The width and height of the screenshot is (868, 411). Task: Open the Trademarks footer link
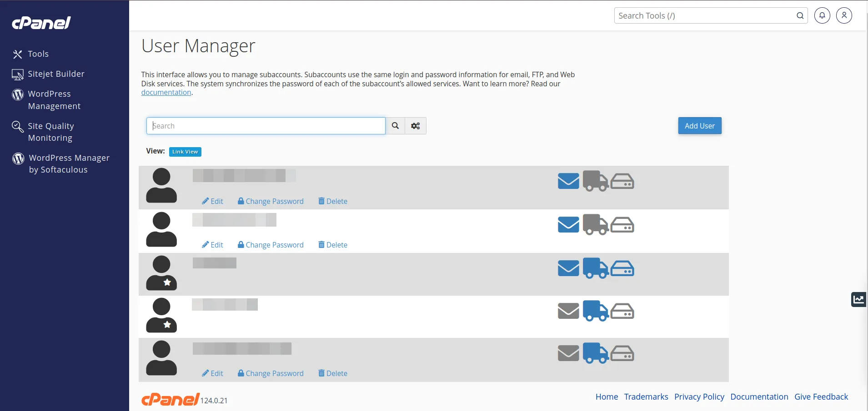coord(646,397)
